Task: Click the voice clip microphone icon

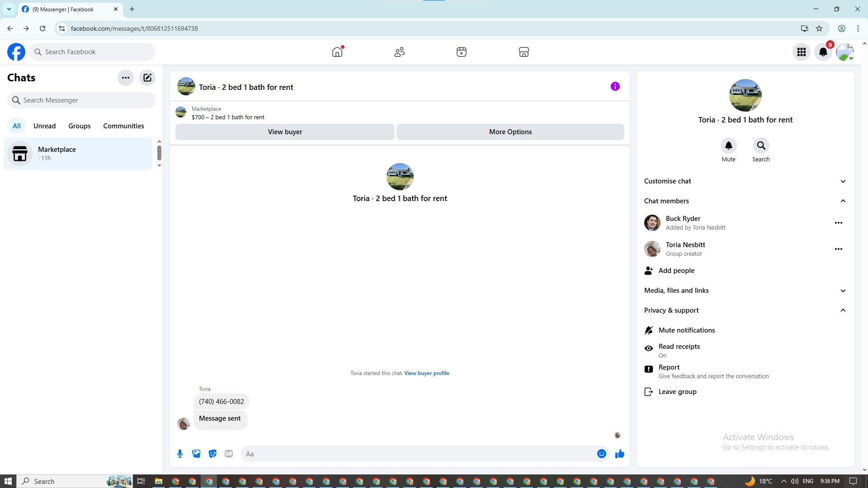Action: [x=180, y=454]
